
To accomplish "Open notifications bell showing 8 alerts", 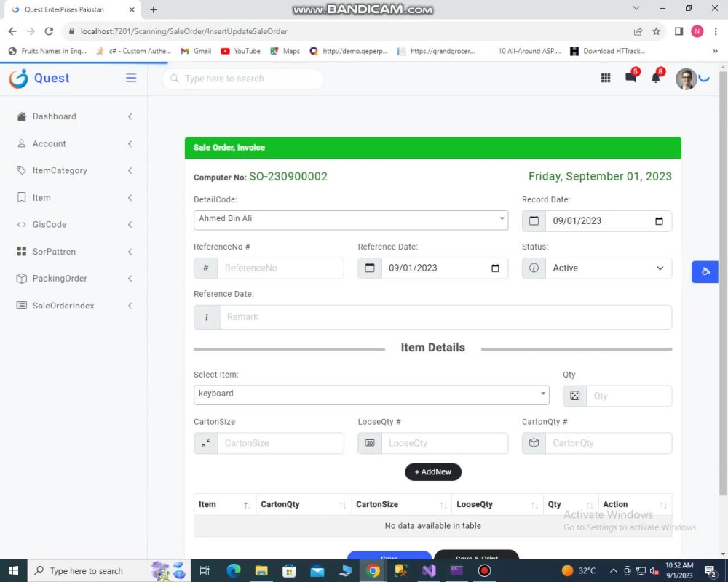I will 655,78.
